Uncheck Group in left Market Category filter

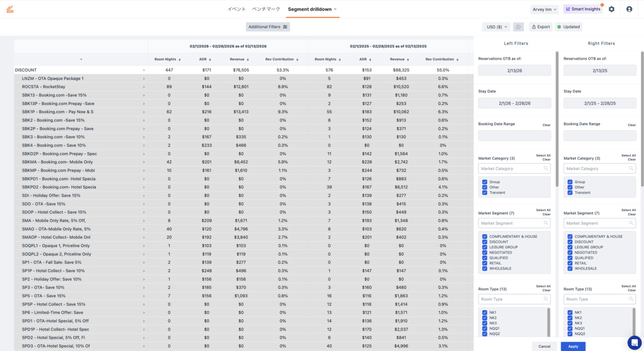[485, 182]
